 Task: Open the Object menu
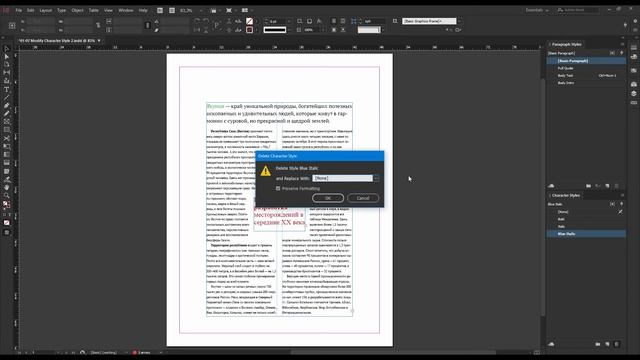coord(77,10)
